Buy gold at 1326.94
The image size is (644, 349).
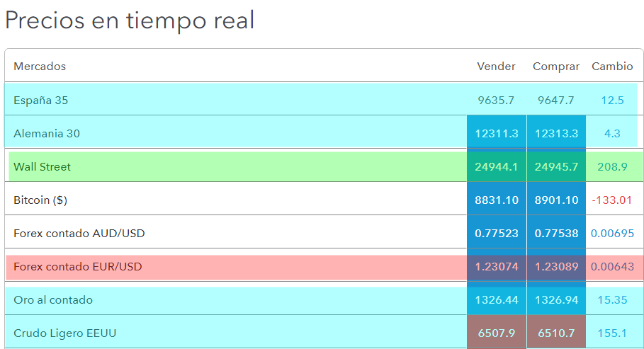[556, 300]
